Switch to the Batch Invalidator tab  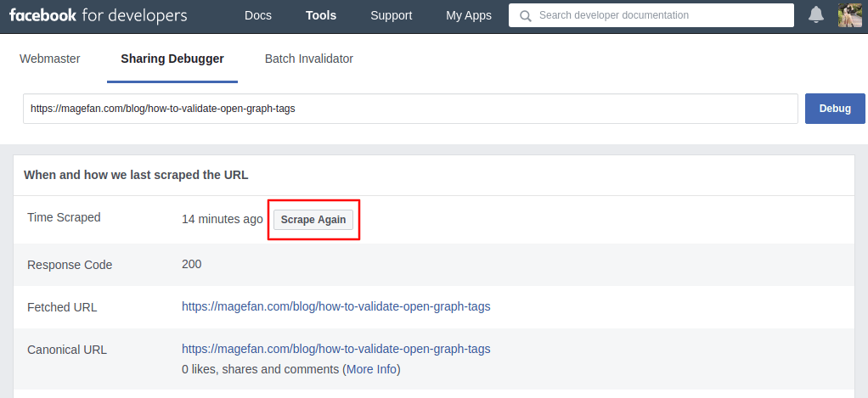309,59
